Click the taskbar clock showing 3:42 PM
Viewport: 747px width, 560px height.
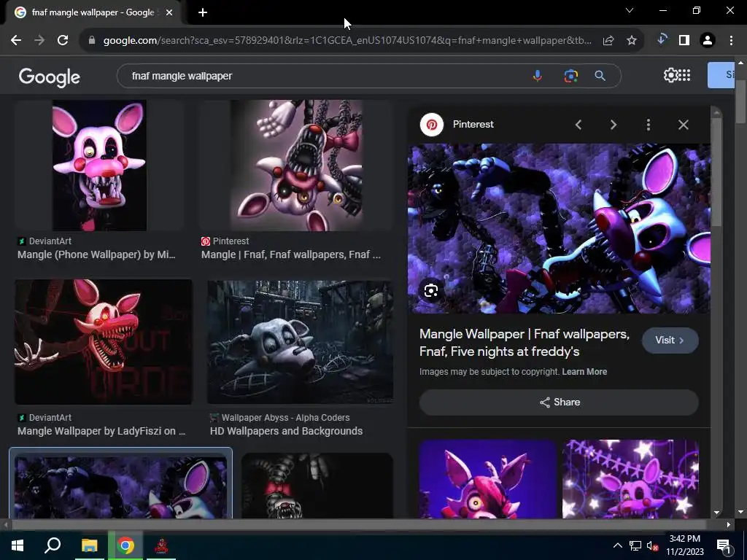pyautogui.click(x=685, y=545)
